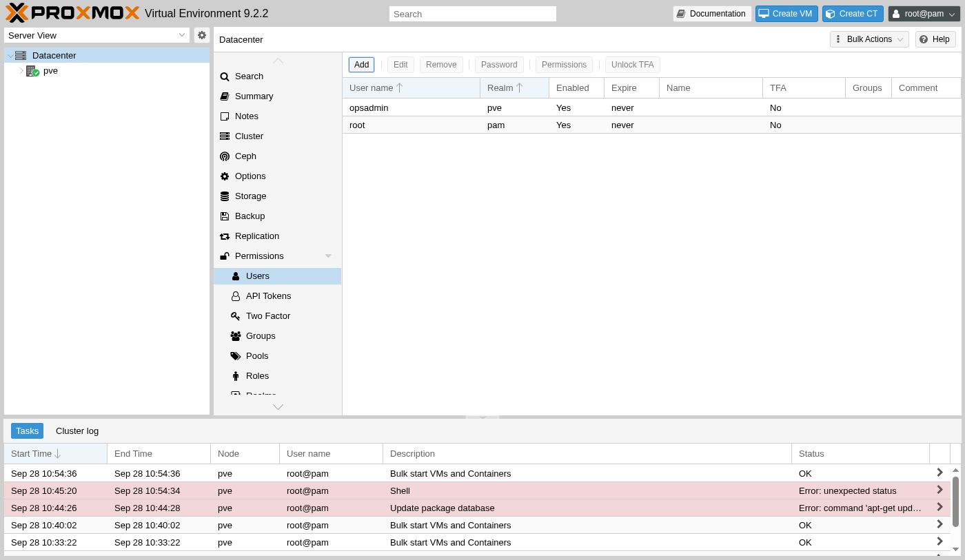Click the Edit user button
Screen dimensions: 965x560
click(x=400, y=65)
